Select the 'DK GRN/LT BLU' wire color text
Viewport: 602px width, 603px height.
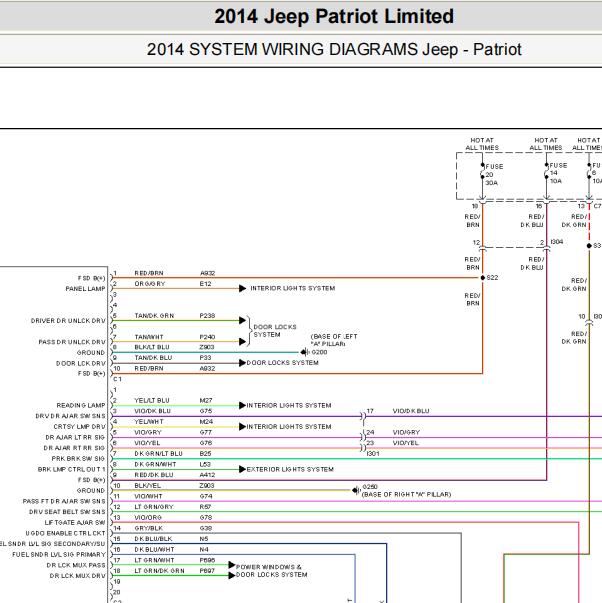pyautogui.click(x=158, y=454)
